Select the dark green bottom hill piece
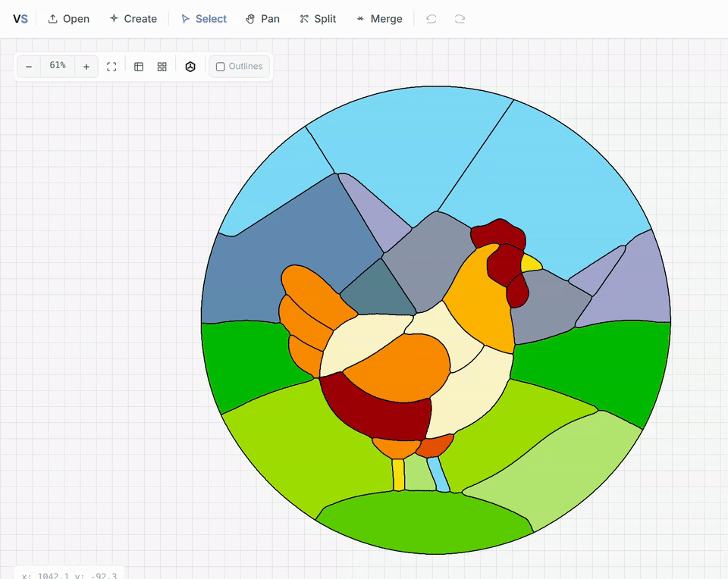728x579 pixels. [x=425, y=522]
